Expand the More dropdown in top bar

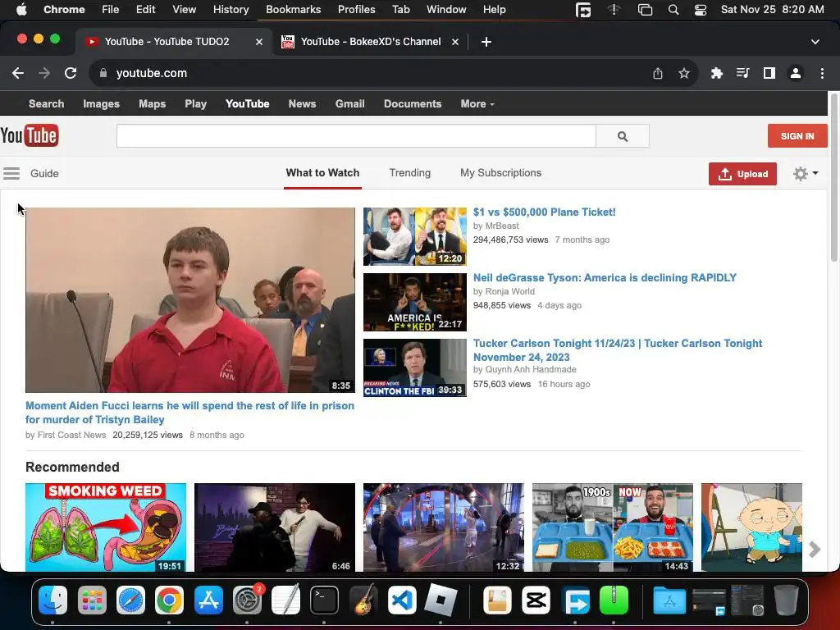(477, 104)
